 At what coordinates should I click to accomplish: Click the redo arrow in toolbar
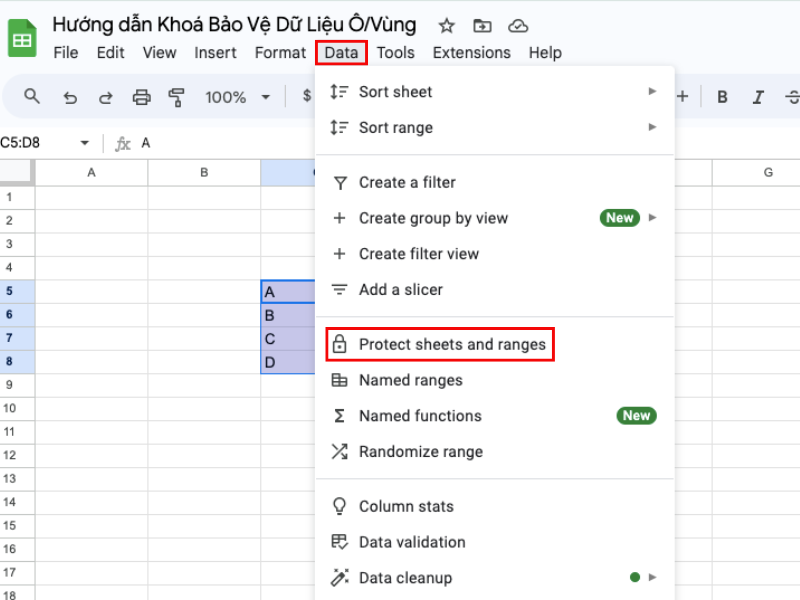[105, 97]
